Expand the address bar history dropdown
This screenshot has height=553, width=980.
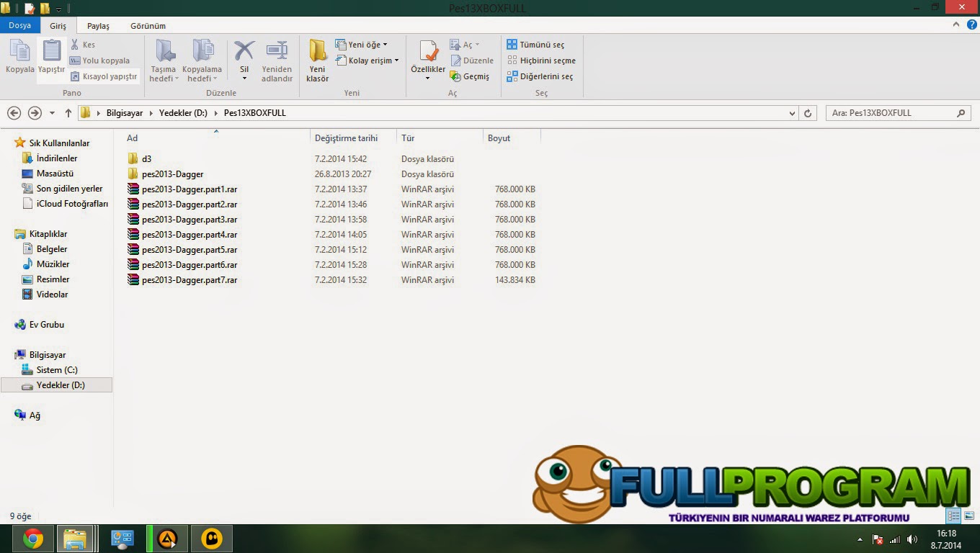click(792, 113)
